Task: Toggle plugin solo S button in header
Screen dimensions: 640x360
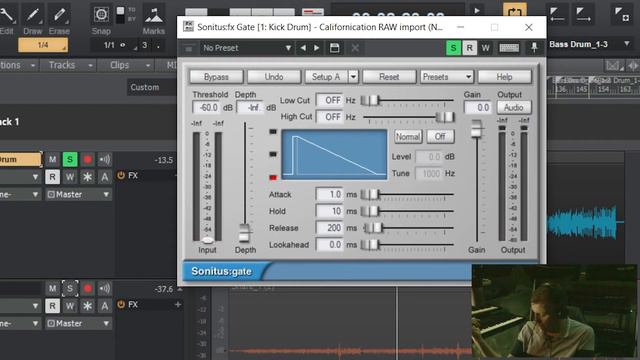Action: point(453,48)
